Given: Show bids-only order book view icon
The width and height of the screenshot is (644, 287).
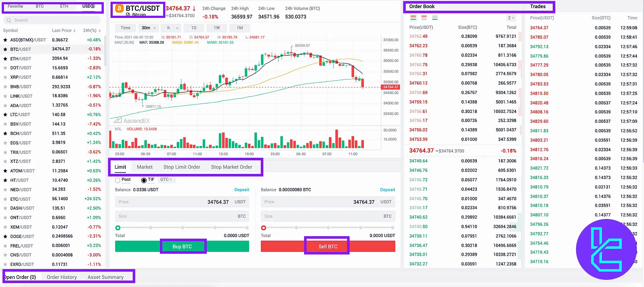Looking at the screenshot, I should pos(435,18).
